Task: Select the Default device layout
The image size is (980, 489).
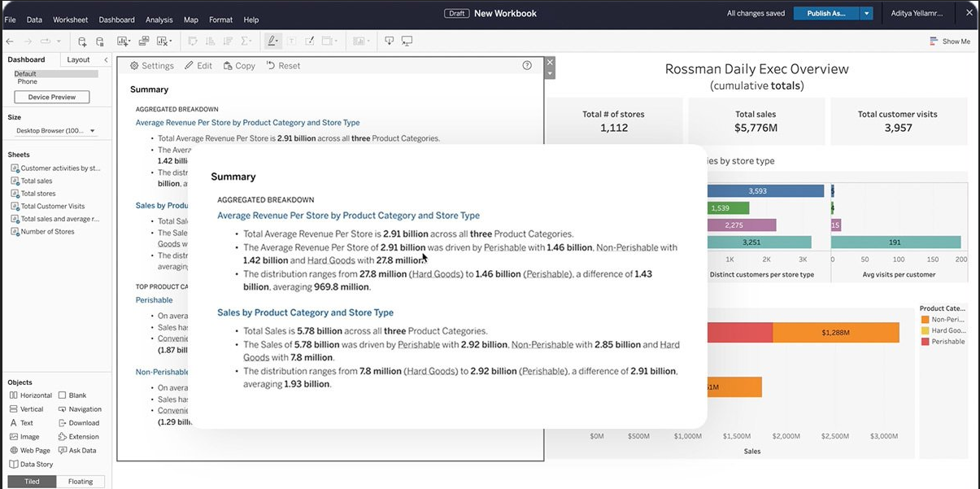Action: click(x=56, y=74)
